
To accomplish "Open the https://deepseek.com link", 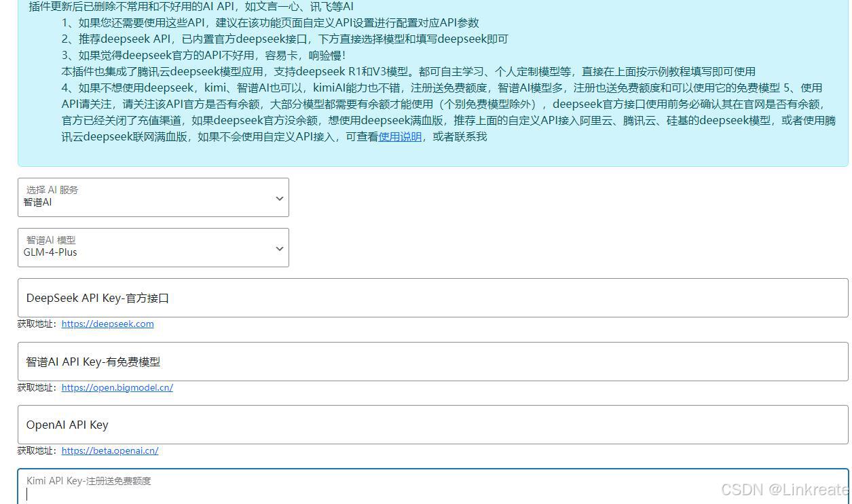I will pos(107,324).
